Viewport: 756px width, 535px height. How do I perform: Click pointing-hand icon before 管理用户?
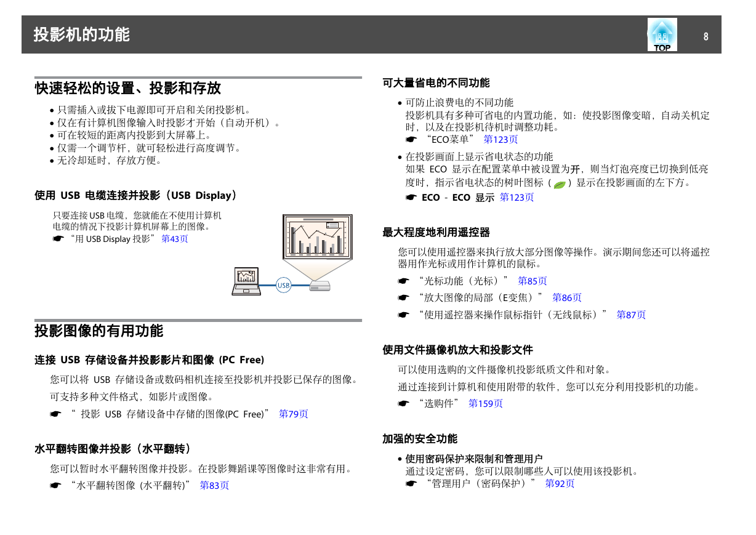click(411, 484)
